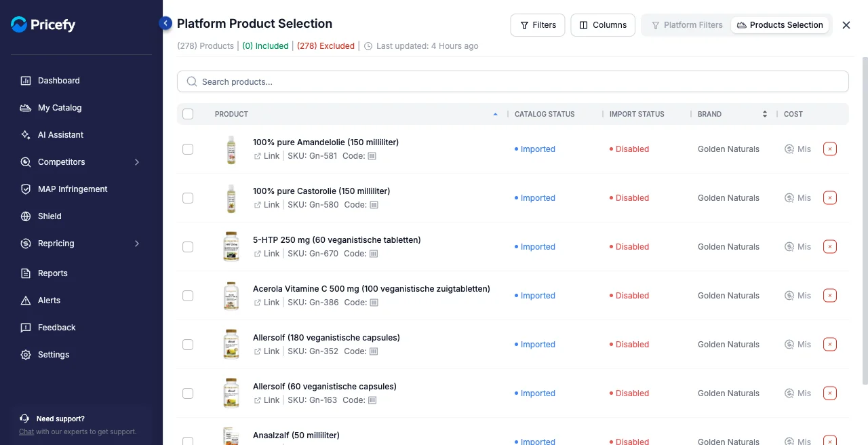
Task: Click the Competitors search icon
Action: pos(26,162)
